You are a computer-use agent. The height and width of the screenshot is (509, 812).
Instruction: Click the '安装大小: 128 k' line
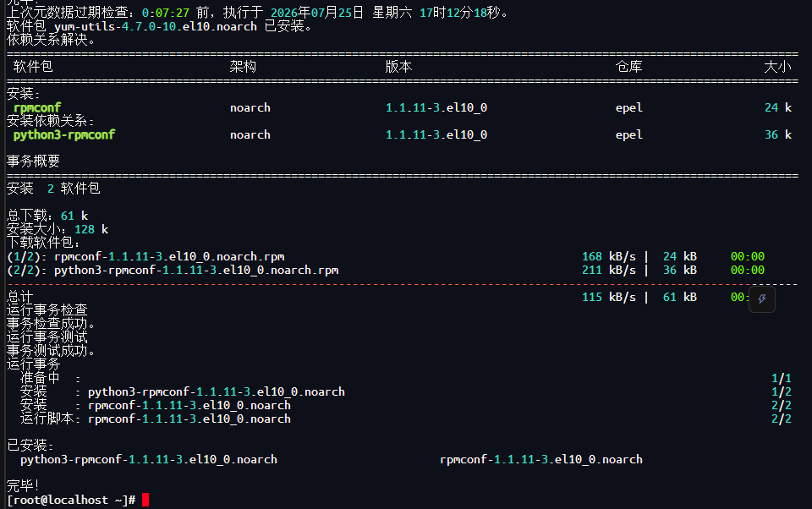click(58, 229)
